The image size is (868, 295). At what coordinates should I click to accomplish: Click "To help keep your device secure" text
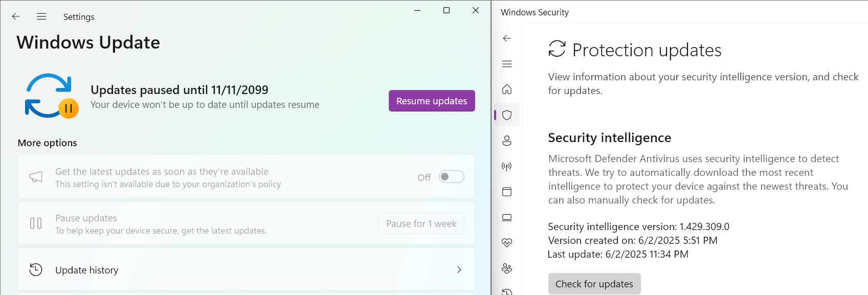(x=161, y=231)
